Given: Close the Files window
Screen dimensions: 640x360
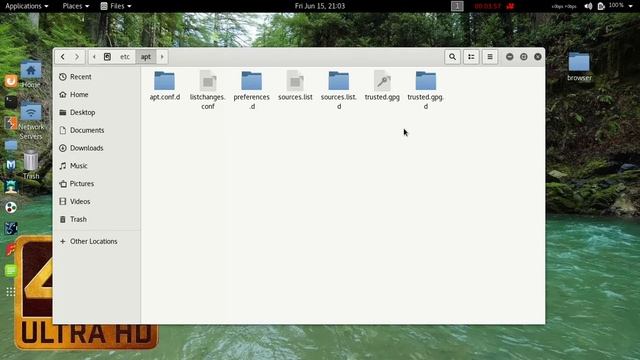Looking at the screenshot, I should (x=538, y=57).
